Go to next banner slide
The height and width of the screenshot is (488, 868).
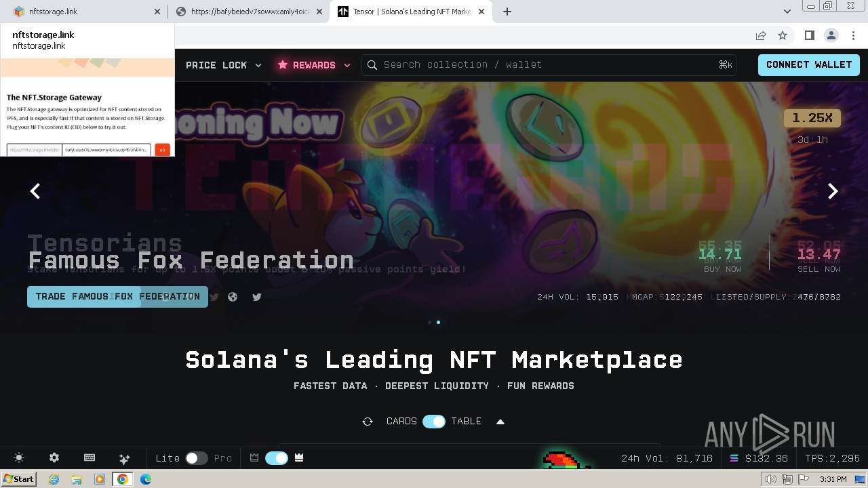point(833,192)
